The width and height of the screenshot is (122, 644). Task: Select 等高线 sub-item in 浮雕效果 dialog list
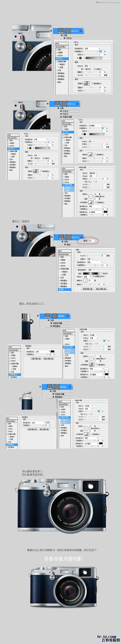coord(68,188)
